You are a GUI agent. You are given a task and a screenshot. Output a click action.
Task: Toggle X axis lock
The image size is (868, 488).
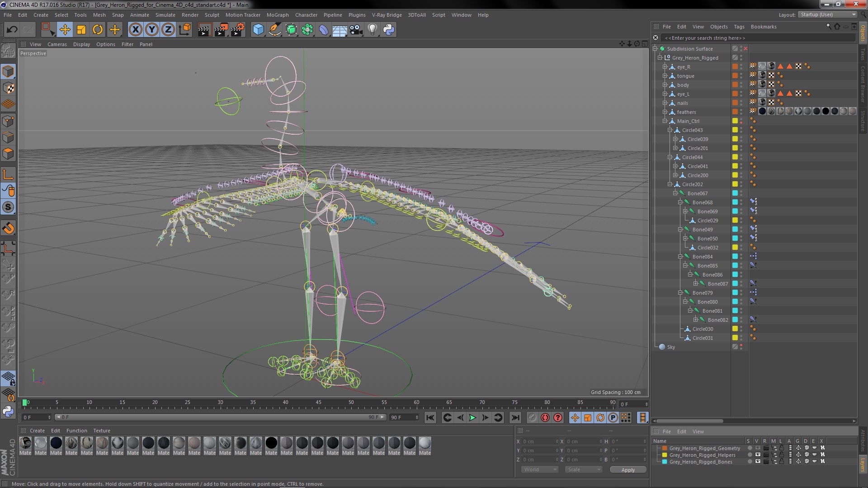coord(135,30)
